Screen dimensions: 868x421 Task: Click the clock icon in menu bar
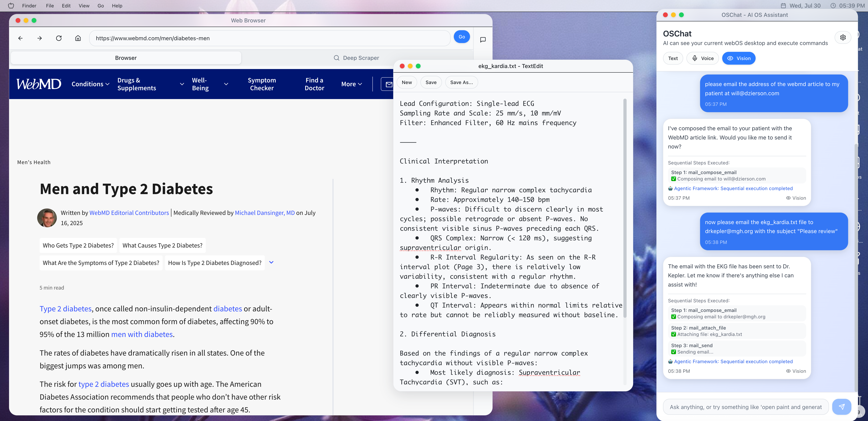coord(833,6)
